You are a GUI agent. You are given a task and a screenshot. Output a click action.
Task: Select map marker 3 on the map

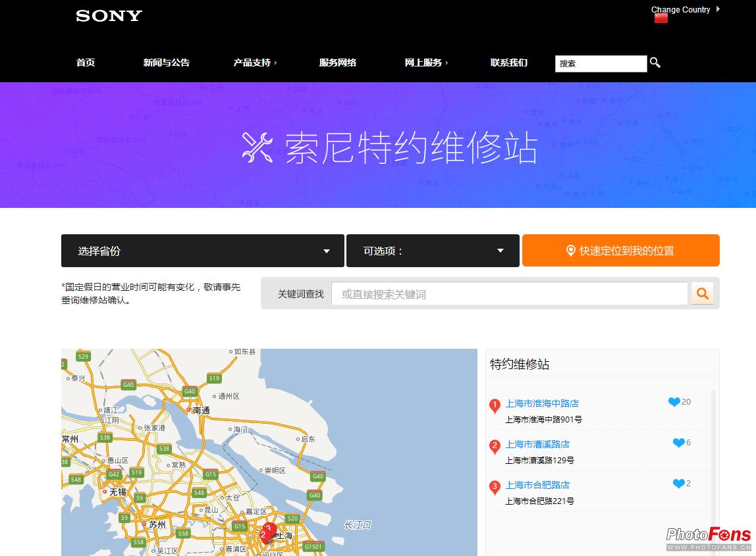269,528
